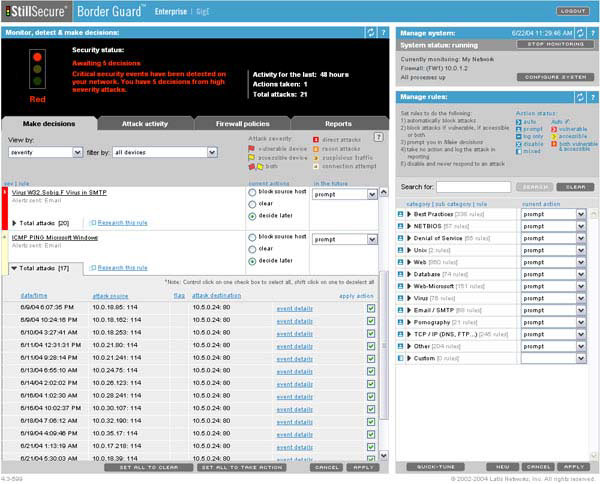600x484 pixels.
Task: Click the Email / SMTP status icon
Action: click(x=400, y=310)
